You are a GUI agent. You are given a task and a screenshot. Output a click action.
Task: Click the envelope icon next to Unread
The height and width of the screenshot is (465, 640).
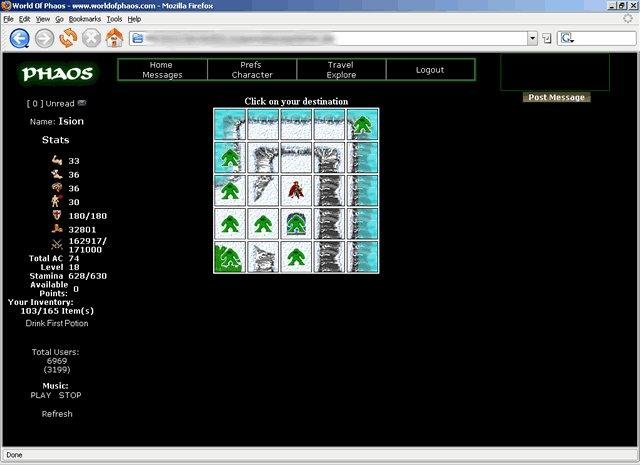(82, 103)
